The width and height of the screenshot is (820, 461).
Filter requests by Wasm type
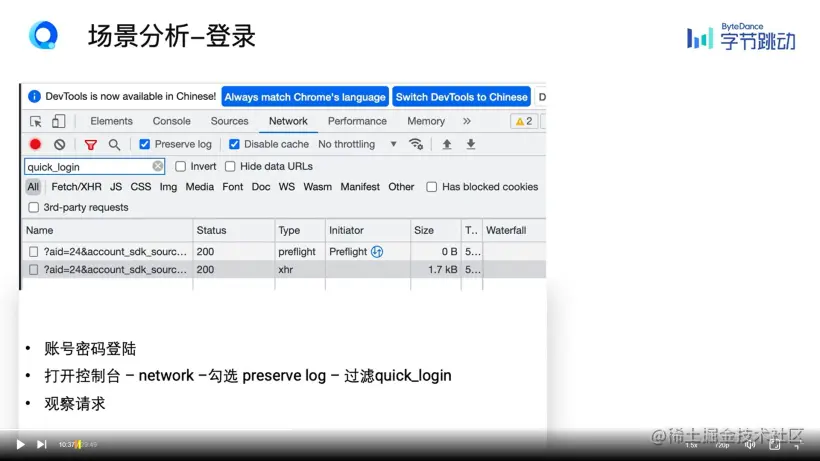(317, 187)
